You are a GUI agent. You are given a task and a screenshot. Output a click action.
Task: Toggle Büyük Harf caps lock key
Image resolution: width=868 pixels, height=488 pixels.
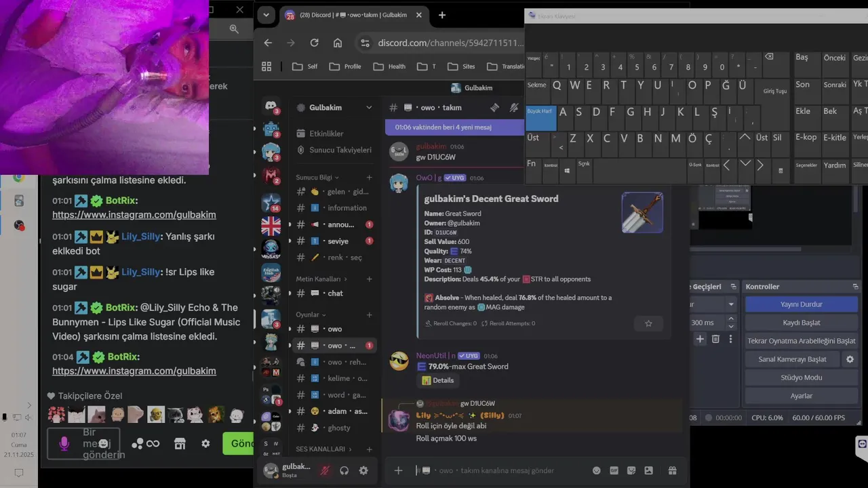click(540, 118)
